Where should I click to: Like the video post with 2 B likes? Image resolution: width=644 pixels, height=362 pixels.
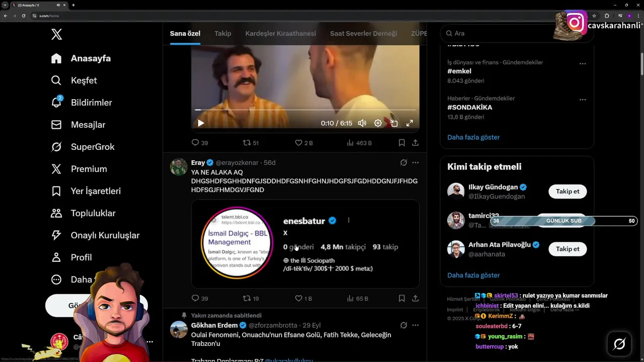(304, 143)
